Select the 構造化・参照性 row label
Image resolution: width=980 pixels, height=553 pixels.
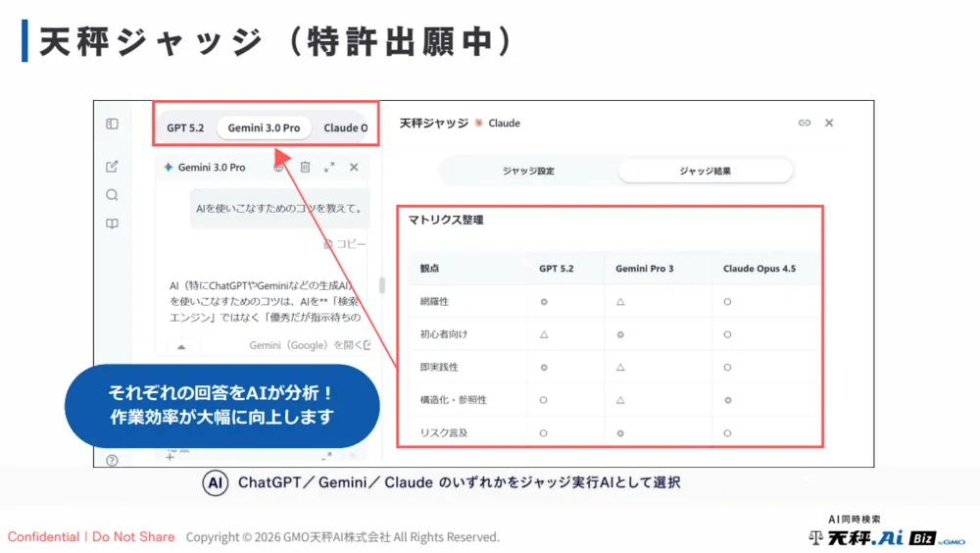coord(453,400)
